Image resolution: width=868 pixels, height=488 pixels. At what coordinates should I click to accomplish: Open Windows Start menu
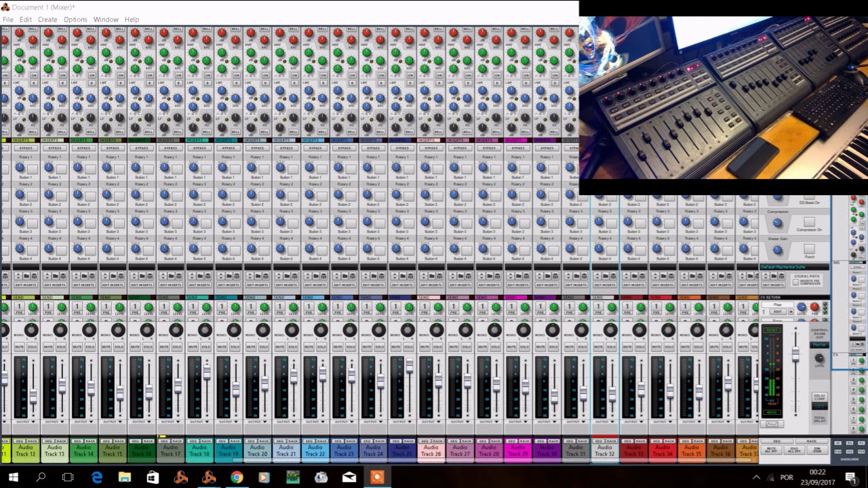coord(13,477)
